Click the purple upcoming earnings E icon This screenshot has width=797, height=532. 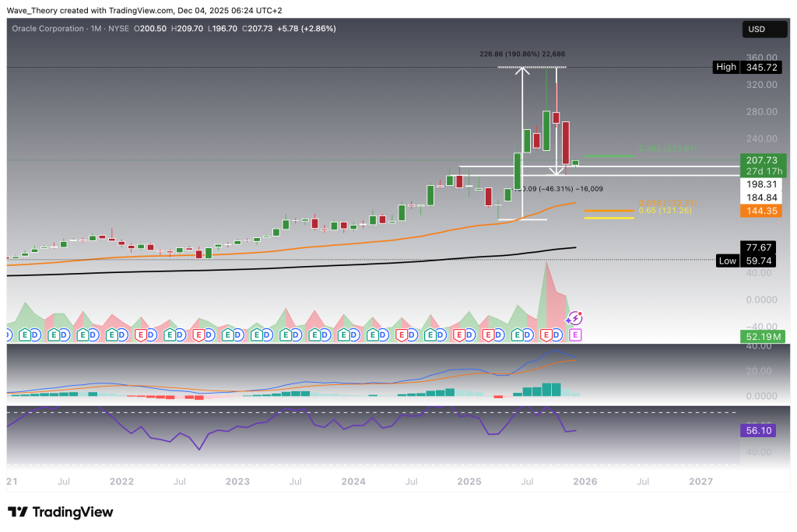click(x=576, y=334)
